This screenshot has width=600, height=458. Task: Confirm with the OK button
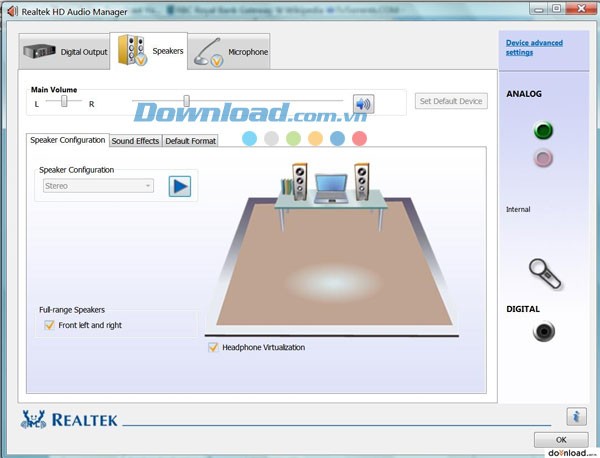click(x=561, y=440)
